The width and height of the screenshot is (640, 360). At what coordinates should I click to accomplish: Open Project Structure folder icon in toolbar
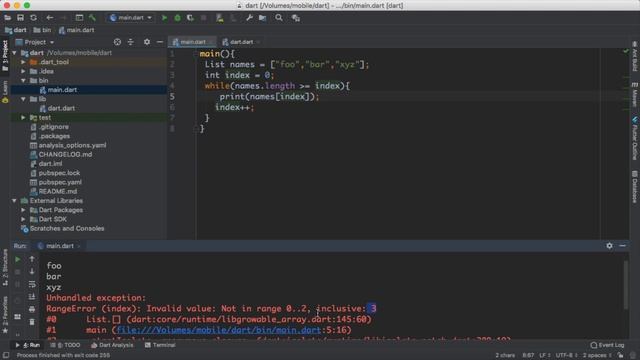click(x=262, y=18)
